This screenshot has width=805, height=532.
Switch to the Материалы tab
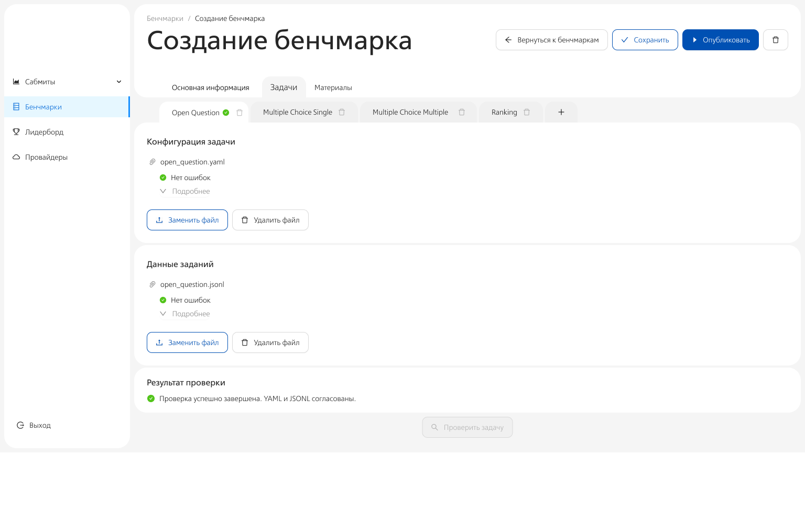333,87
